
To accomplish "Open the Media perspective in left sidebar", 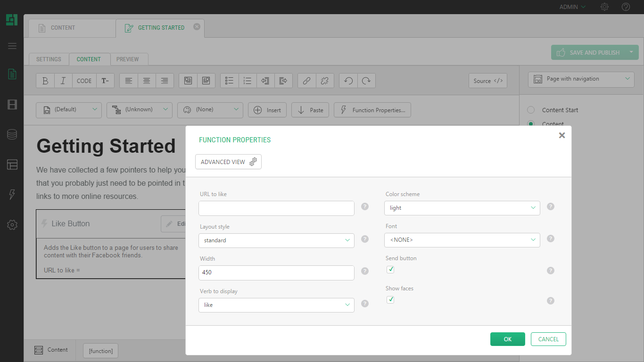I will tap(12, 105).
